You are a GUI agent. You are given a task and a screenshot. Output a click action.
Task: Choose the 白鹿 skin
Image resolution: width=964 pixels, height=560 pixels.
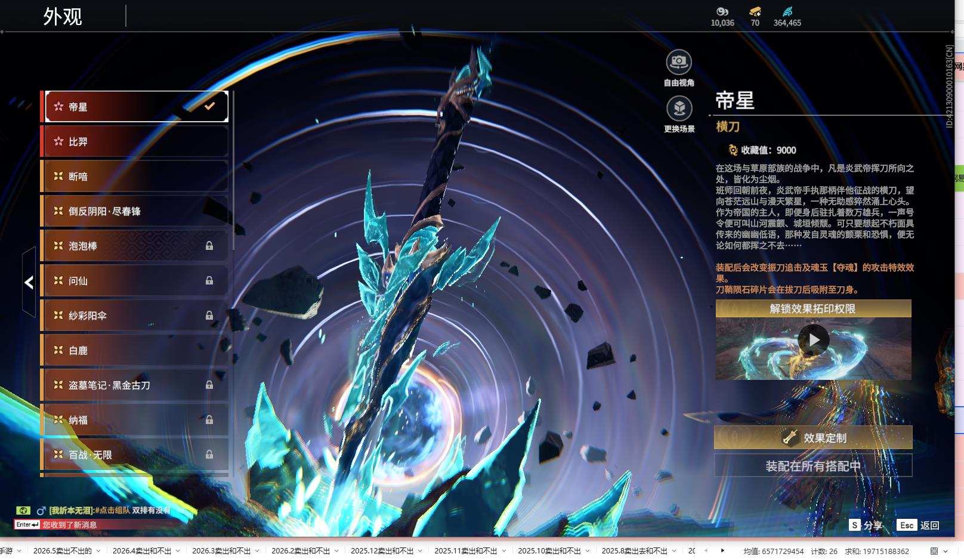137,350
